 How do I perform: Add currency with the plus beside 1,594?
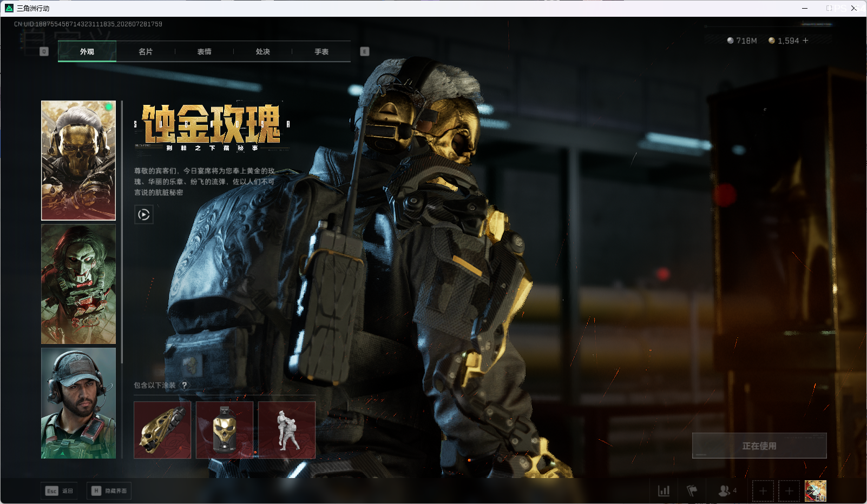point(805,41)
